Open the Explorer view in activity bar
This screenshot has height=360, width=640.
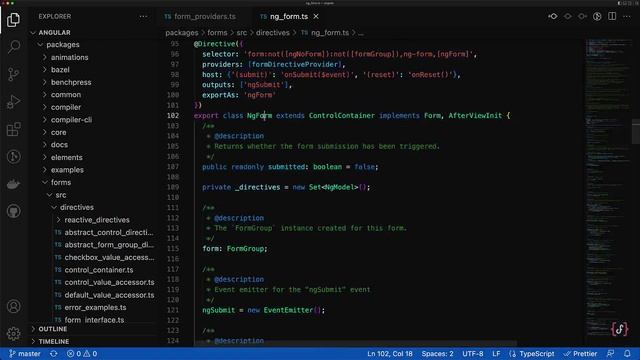[x=13, y=20]
